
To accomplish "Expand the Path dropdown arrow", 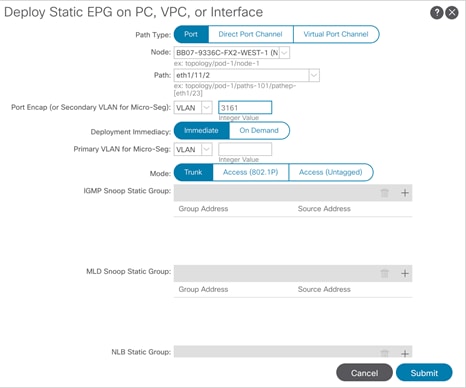I will [x=314, y=75].
